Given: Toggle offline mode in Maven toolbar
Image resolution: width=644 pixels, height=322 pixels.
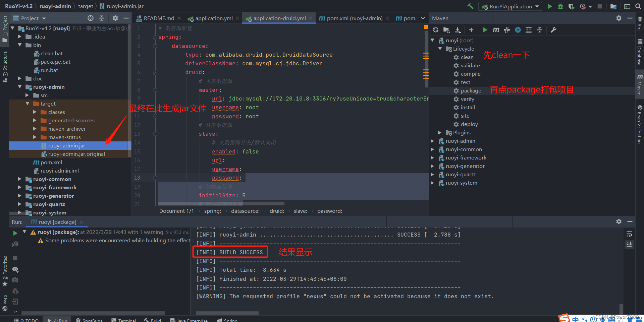Looking at the screenshot, I should coord(507,30).
